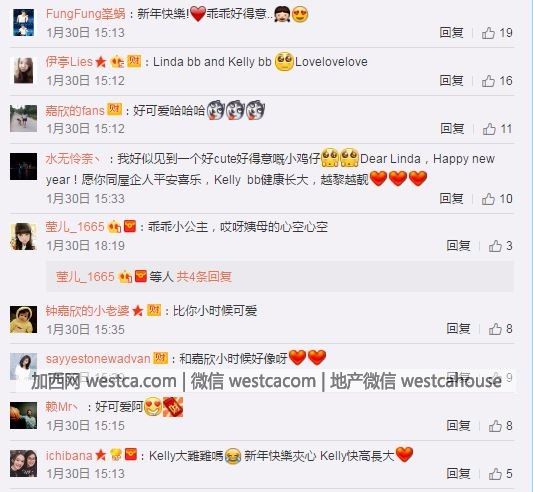Open 嘉欣的fans user profile link
This screenshot has width=533, height=492.
75,111
